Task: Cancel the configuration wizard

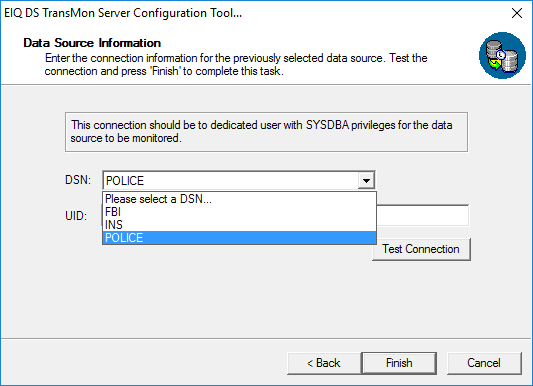Action: tap(484, 363)
